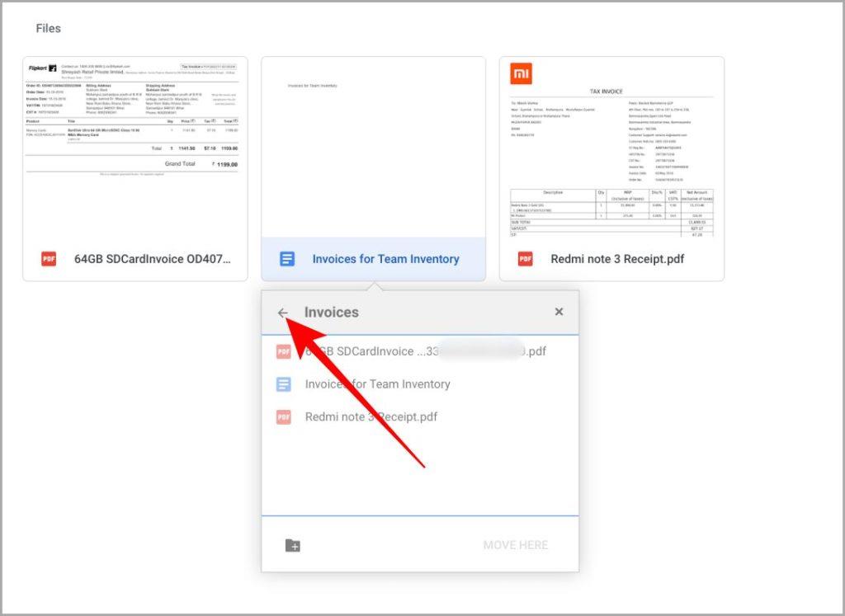Click the Files section heading
Image resolution: width=845 pixels, height=616 pixels.
click(49, 29)
